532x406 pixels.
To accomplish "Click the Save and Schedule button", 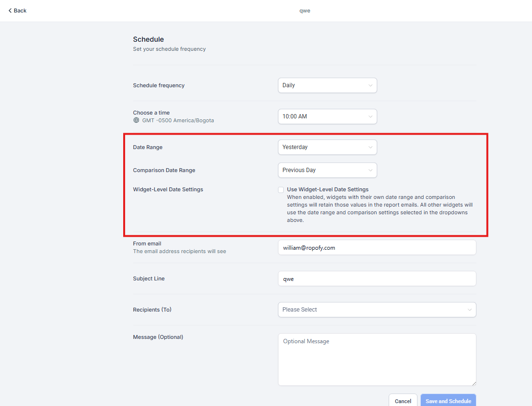I will coord(448,401).
